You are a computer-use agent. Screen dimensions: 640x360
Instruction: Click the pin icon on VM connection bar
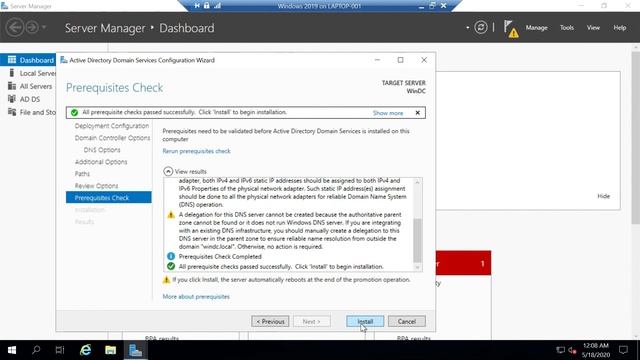[197, 6]
